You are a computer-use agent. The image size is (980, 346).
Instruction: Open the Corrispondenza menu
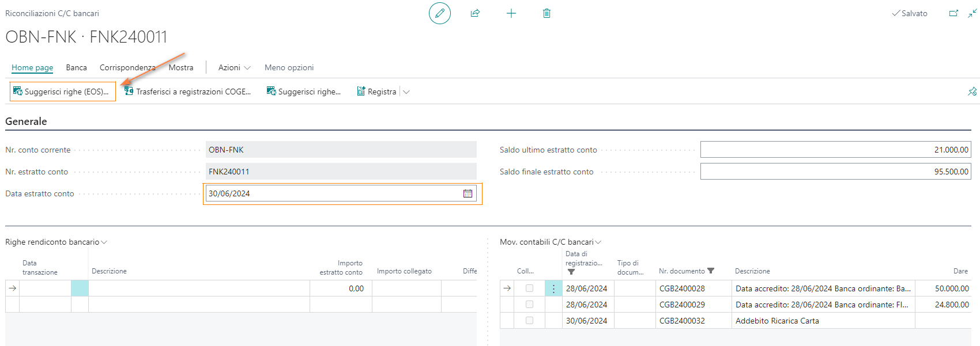(127, 67)
